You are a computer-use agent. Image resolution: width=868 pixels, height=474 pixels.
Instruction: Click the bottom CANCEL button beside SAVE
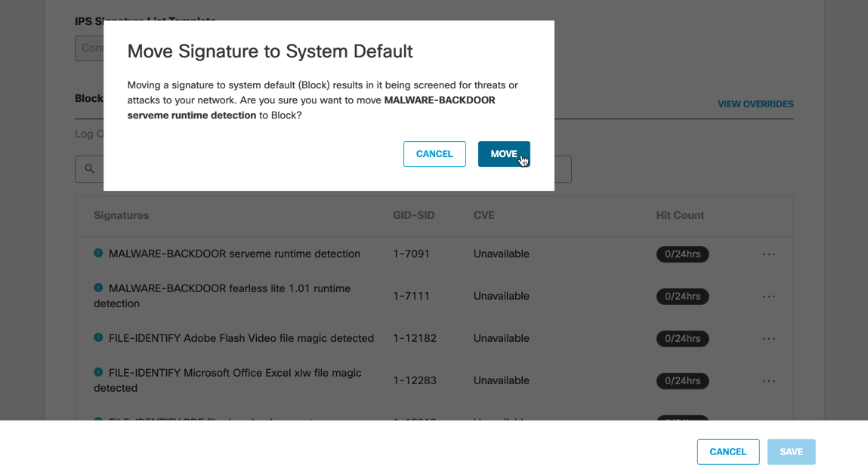point(728,452)
